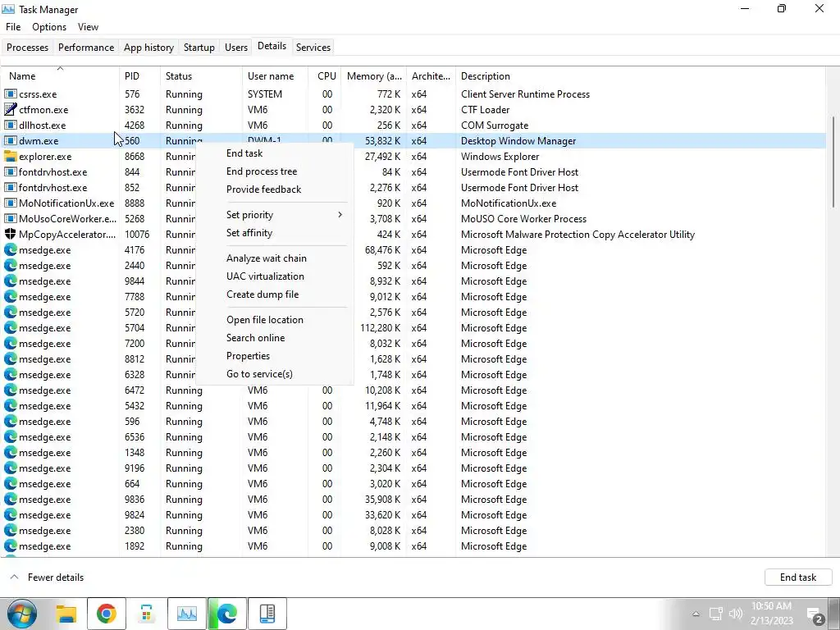Image resolution: width=840 pixels, height=630 pixels.
Task: Choose Go to service(s)
Action: [274, 374]
